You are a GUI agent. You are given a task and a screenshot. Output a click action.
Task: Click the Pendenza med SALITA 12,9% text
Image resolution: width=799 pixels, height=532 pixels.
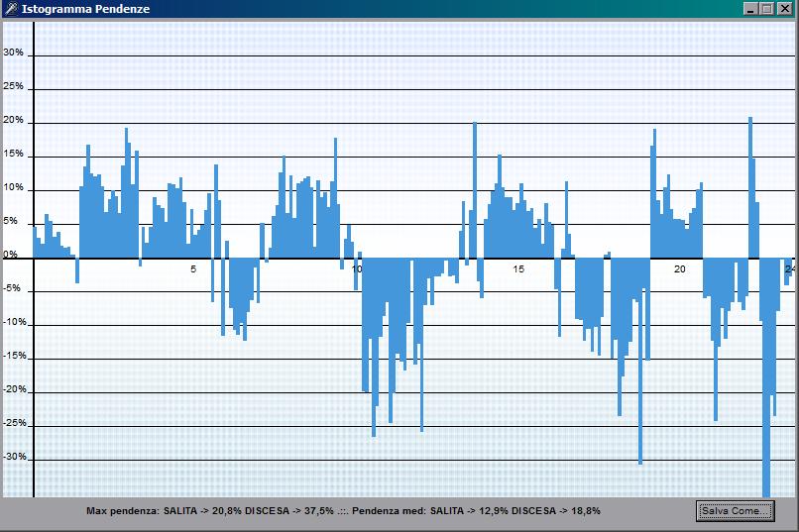click(x=430, y=510)
